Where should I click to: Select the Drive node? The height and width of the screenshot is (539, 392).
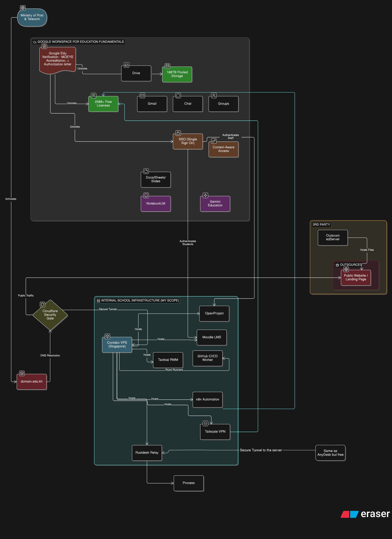[x=136, y=73]
